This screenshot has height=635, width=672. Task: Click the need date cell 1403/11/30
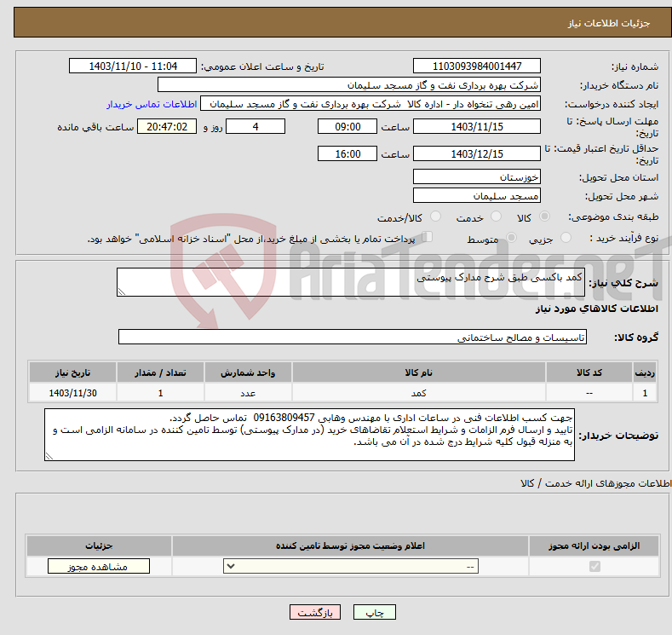(x=73, y=393)
